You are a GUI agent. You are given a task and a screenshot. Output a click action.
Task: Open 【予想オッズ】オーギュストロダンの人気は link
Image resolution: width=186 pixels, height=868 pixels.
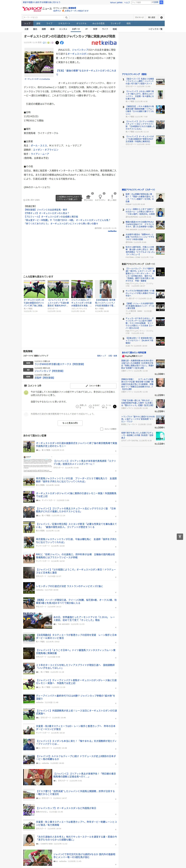[x=47, y=213]
